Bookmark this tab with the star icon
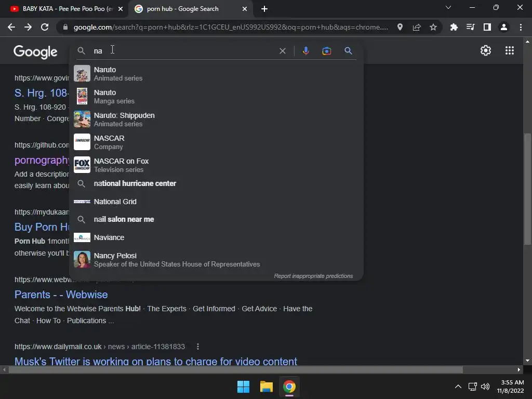The height and width of the screenshot is (399, 532). pyautogui.click(x=433, y=27)
